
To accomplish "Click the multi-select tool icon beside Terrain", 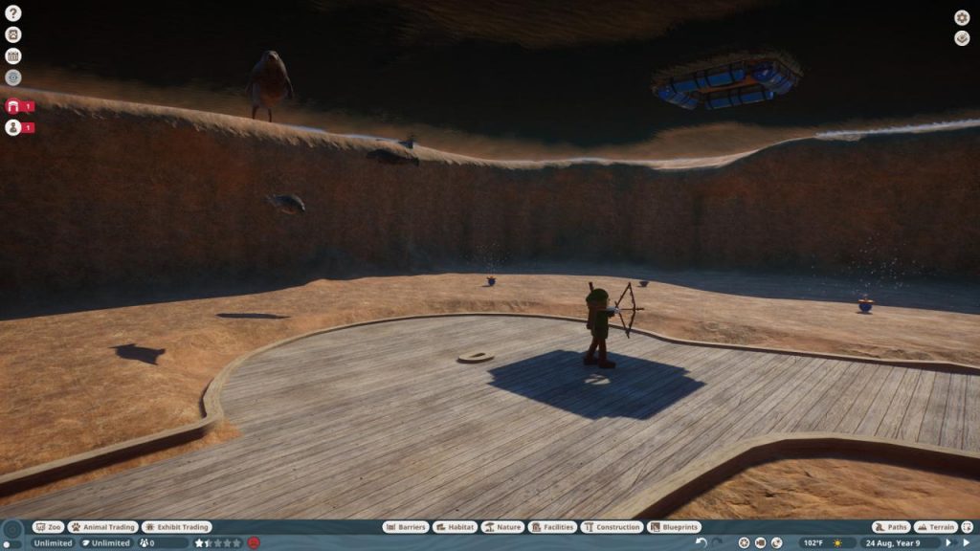I will pyautogui.click(x=968, y=527).
